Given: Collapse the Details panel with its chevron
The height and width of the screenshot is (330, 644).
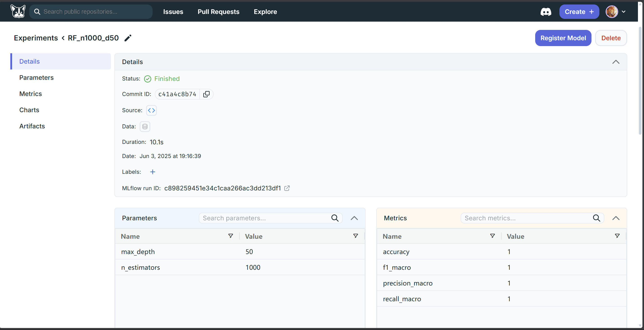Looking at the screenshot, I should pyautogui.click(x=616, y=62).
